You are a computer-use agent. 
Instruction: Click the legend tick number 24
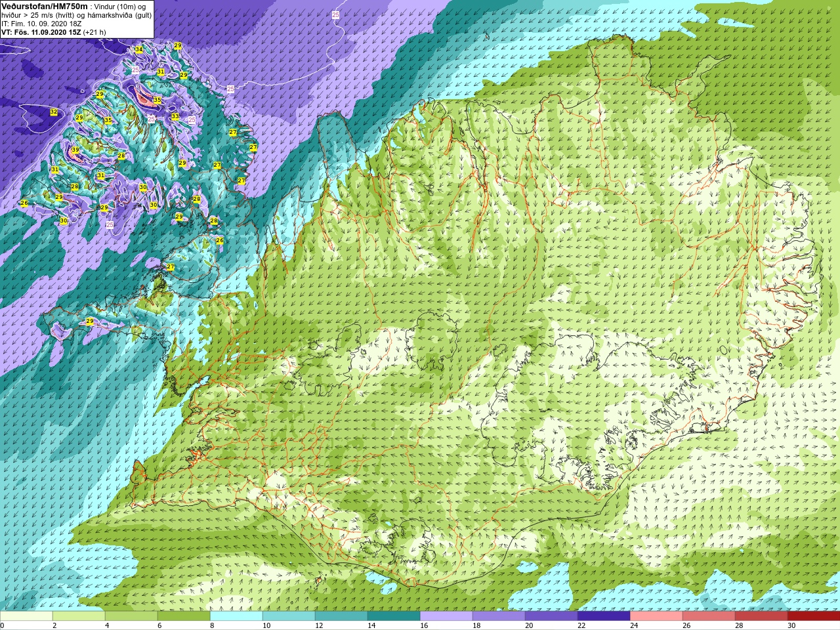(x=634, y=625)
